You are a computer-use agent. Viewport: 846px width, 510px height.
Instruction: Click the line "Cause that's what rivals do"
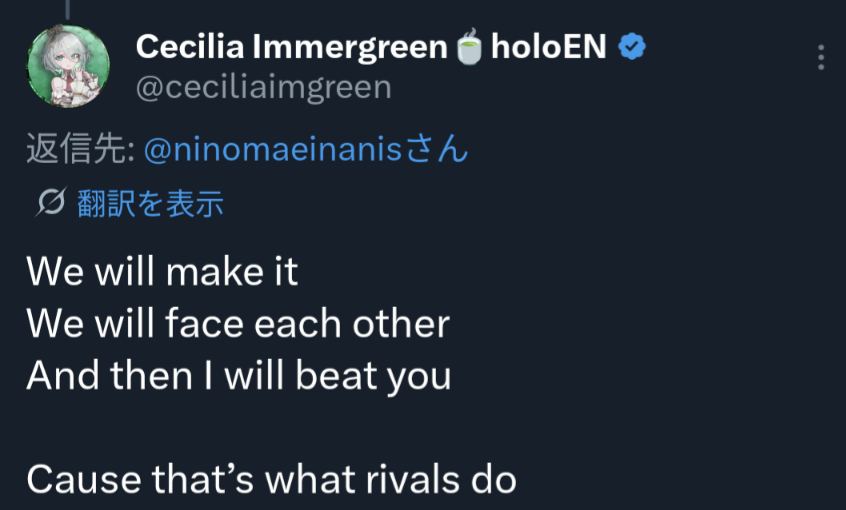point(271,480)
